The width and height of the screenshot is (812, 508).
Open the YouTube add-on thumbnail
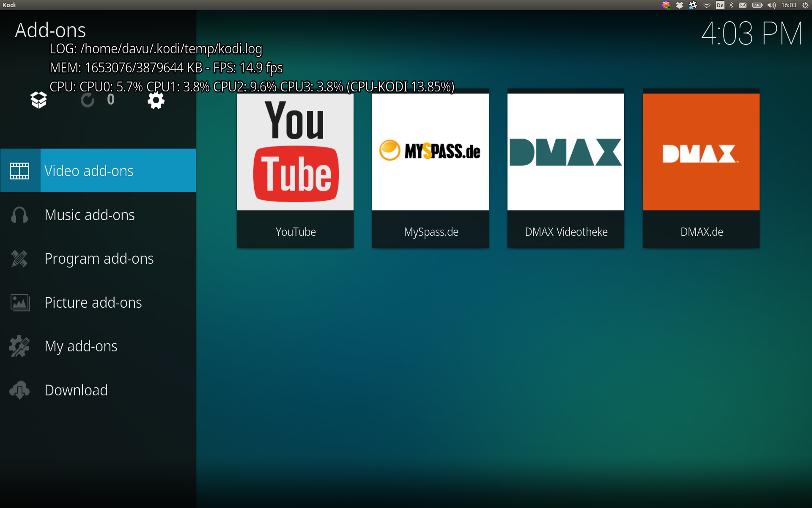(295, 152)
